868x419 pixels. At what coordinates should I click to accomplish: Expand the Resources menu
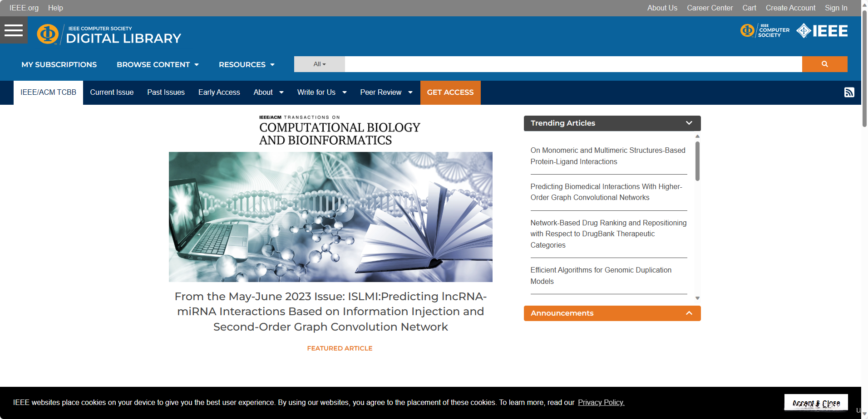click(247, 64)
